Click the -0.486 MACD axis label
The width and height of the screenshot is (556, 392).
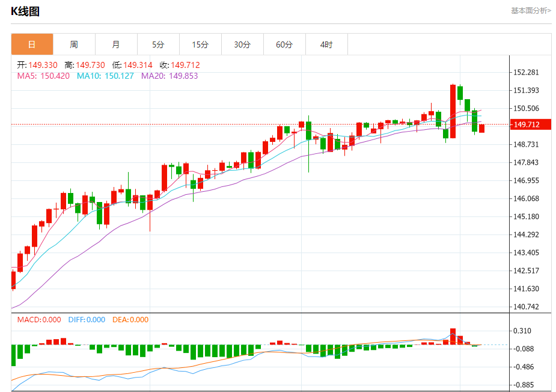[524, 367]
